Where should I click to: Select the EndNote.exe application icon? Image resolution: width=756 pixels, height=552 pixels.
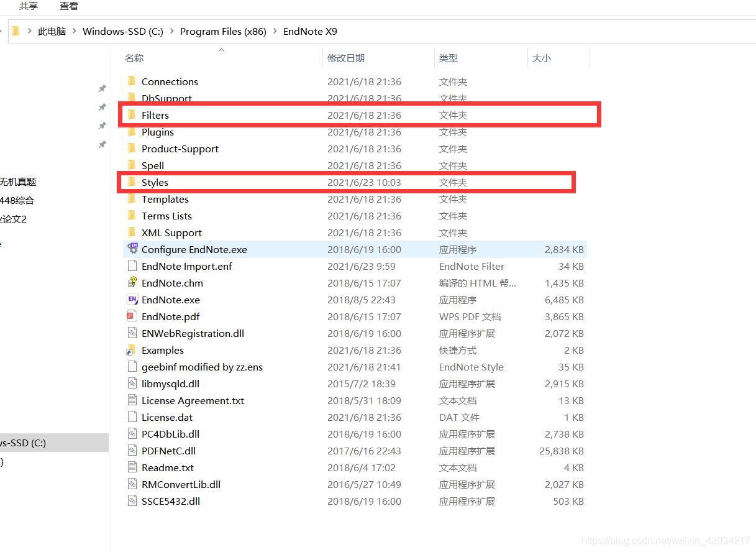pos(132,300)
